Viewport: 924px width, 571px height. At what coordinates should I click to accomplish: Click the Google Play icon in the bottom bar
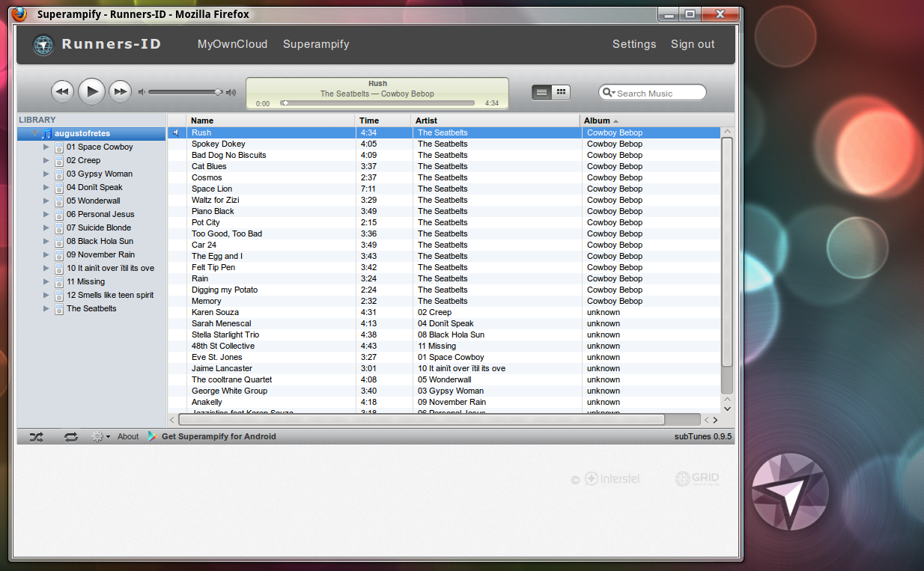click(153, 436)
